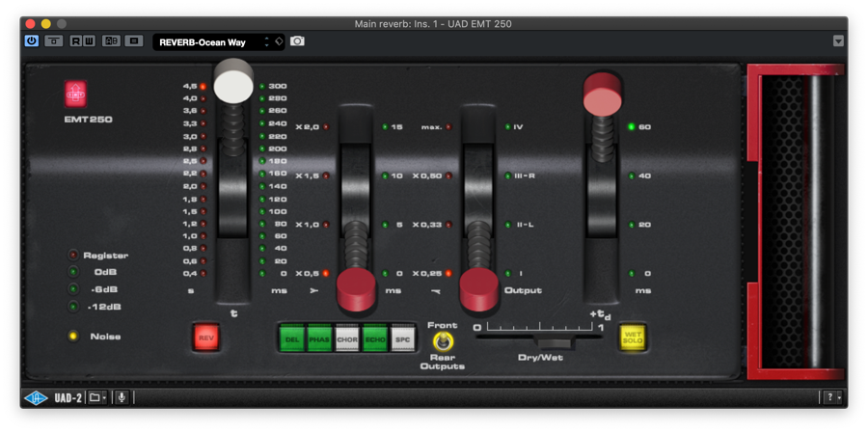
Task: Click the X0,50 high-frequency LED
Action: coord(448,175)
